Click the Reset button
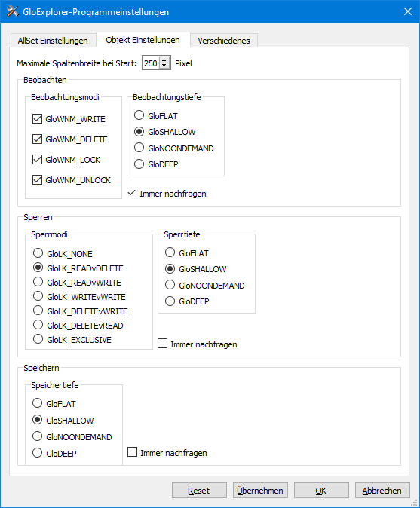This screenshot has height=508, width=420. 199,491
